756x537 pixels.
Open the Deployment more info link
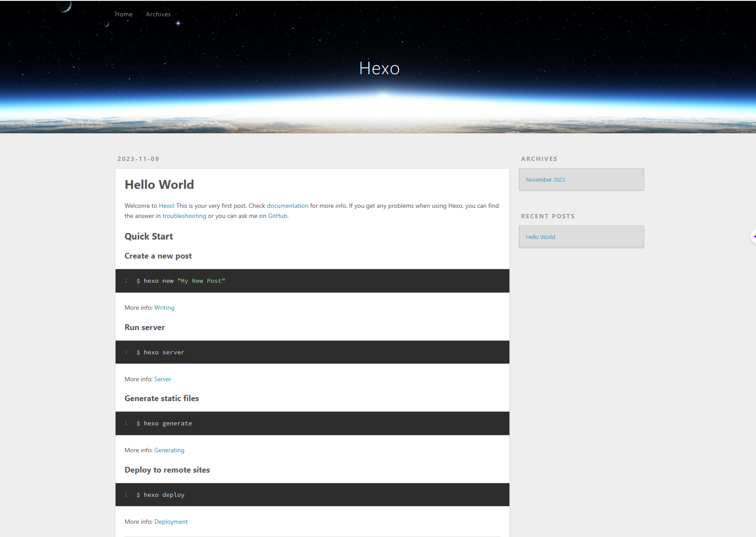pos(171,522)
